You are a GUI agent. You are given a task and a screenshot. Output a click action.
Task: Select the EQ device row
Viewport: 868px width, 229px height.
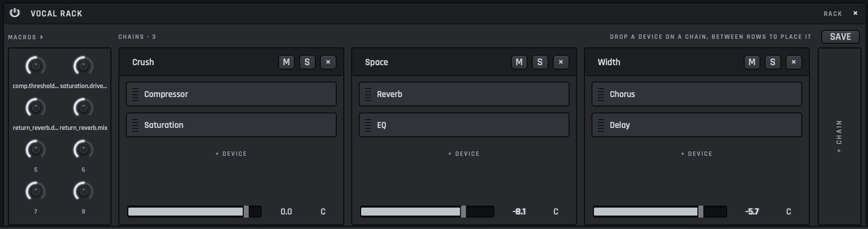pyautogui.click(x=464, y=125)
